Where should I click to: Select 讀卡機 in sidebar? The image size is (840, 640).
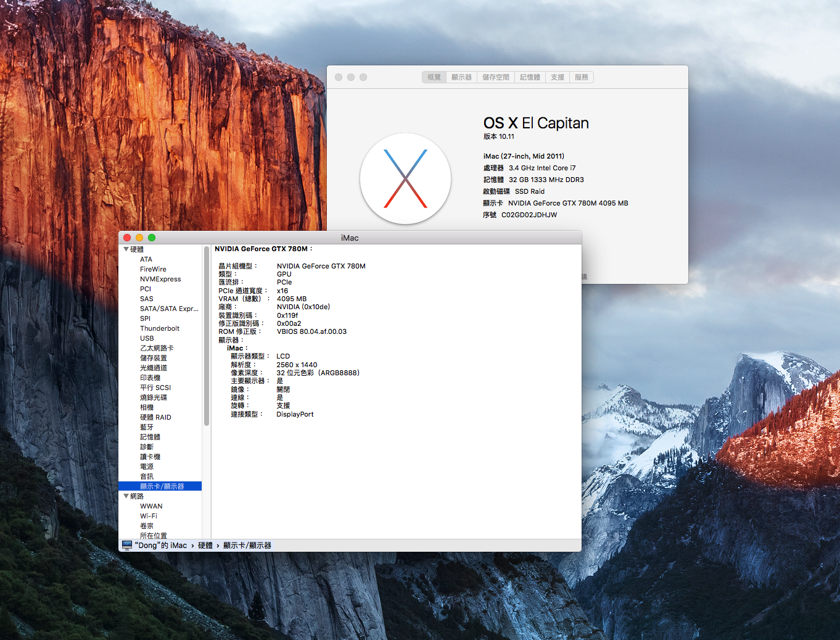(x=150, y=457)
